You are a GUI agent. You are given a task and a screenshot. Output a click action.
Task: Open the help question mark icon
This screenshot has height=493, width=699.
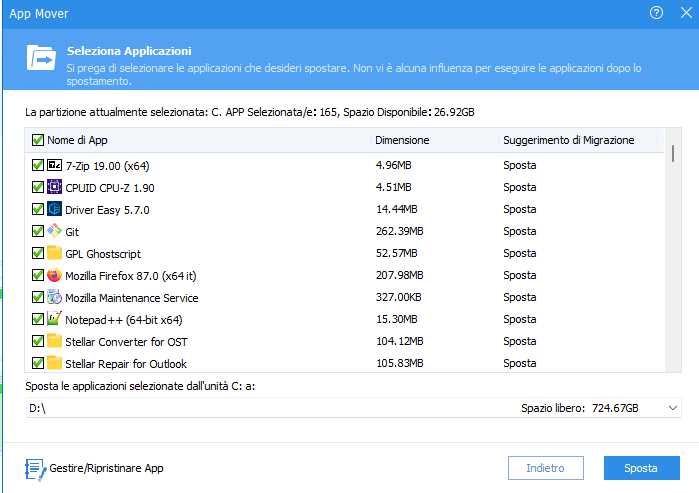(656, 12)
